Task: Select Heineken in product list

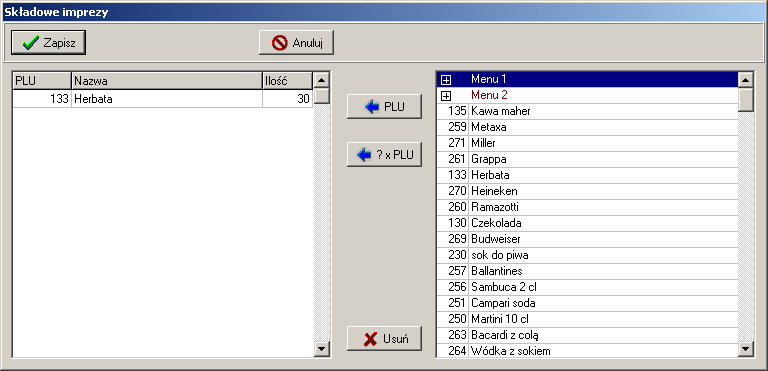Action: coord(587,191)
